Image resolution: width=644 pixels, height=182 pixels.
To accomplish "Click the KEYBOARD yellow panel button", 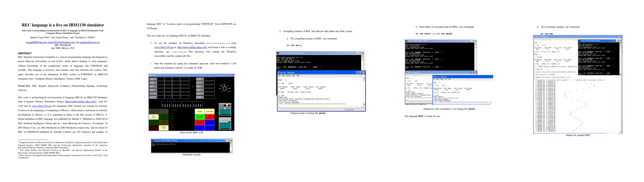I will [210, 111].
